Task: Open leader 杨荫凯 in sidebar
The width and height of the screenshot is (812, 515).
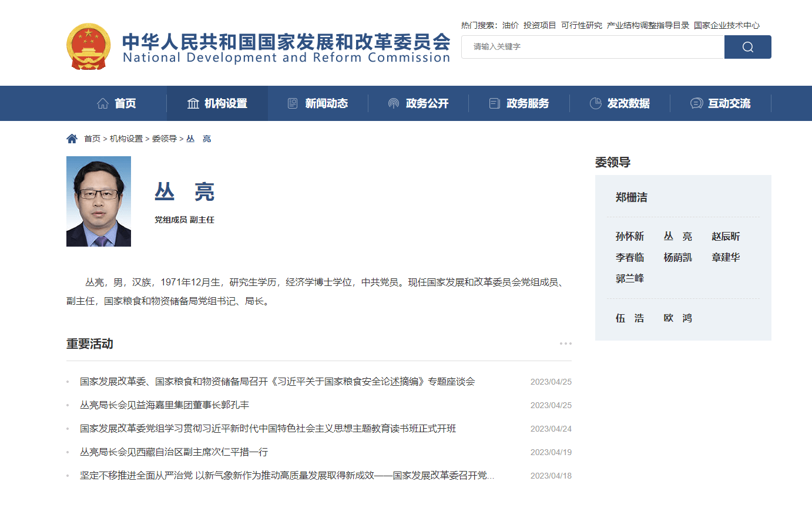Action: (x=678, y=257)
